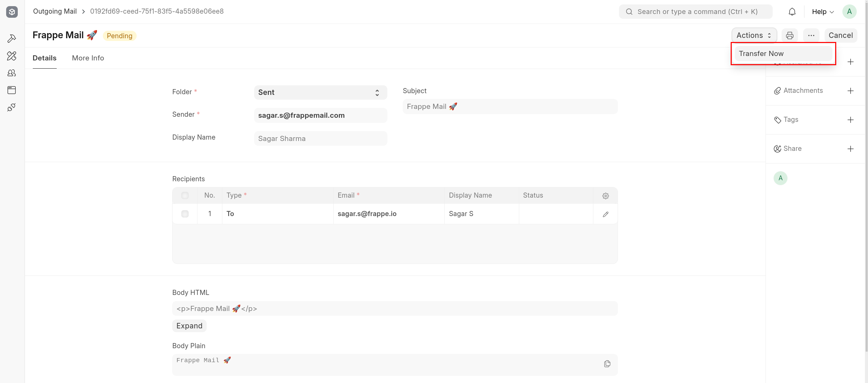
Task: Open the Folder dropdown showing Sent
Action: [x=320, y=93]
